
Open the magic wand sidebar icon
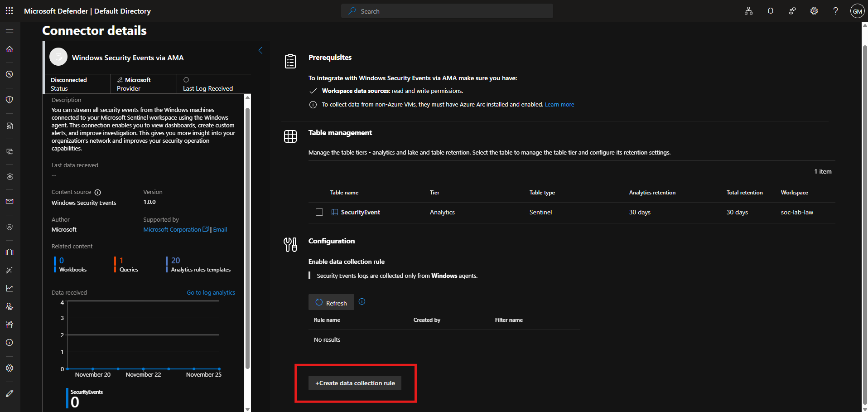(10, 270)
